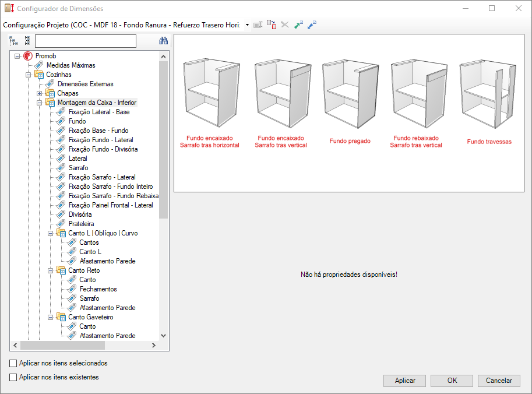This screenshot has width=532, height=394.
Task: Collapse the Canto Reto node
Action: (50, 271)
